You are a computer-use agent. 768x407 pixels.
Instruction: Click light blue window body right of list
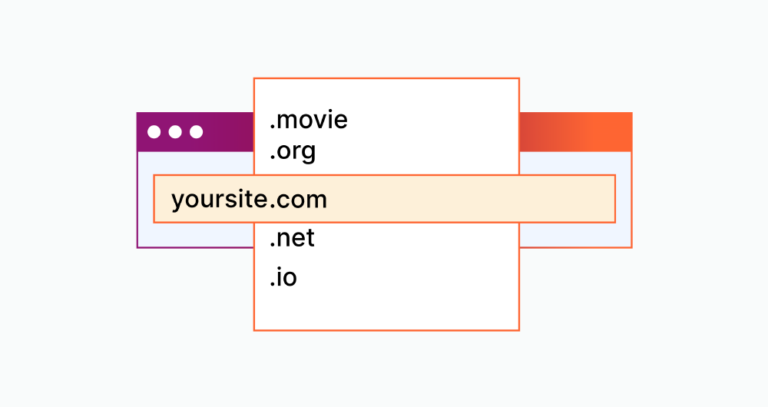coord(575,235)
